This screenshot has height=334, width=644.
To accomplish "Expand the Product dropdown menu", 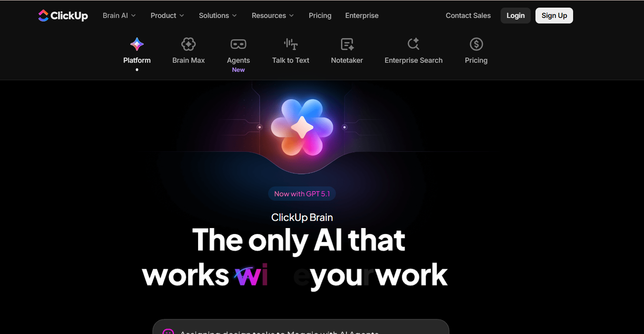I will click(x=167, y=15).
